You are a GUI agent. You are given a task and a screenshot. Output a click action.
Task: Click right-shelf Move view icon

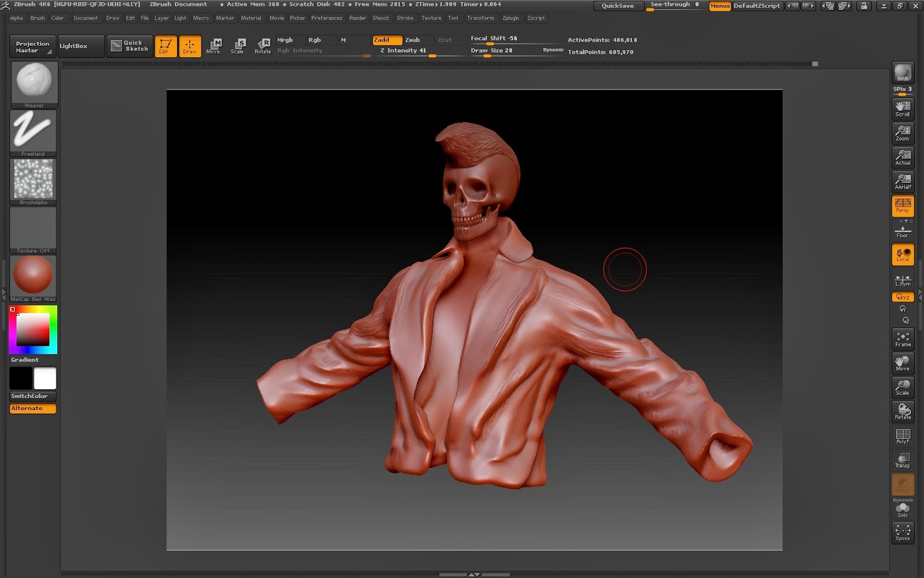coord(903,364)
